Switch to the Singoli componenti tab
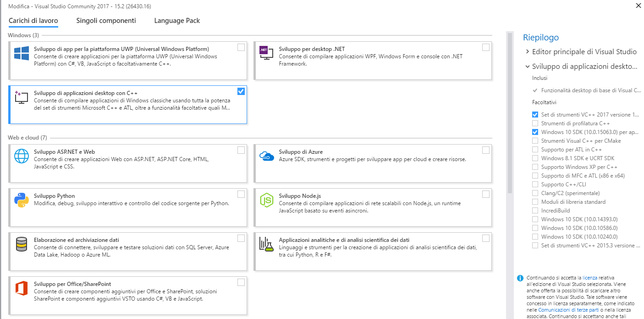This screenshot has height=319, width=644. pos(106,21)
